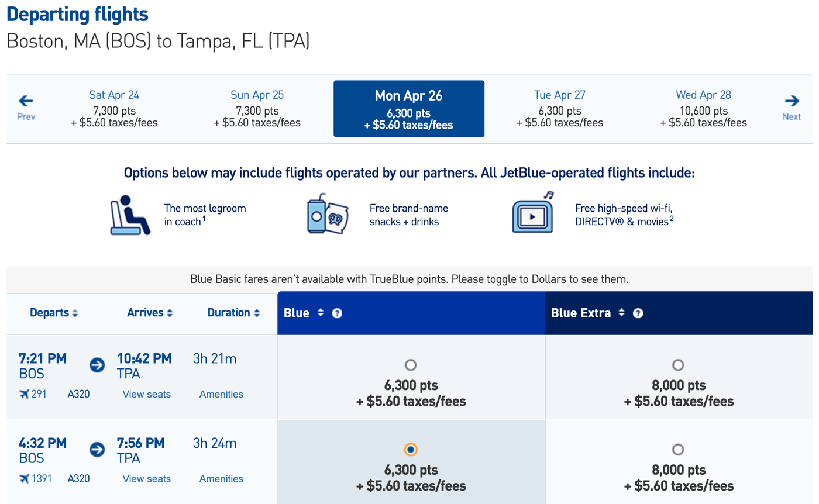Sort flights by Departs column
819x504 pixels.
tap(54, 313)
